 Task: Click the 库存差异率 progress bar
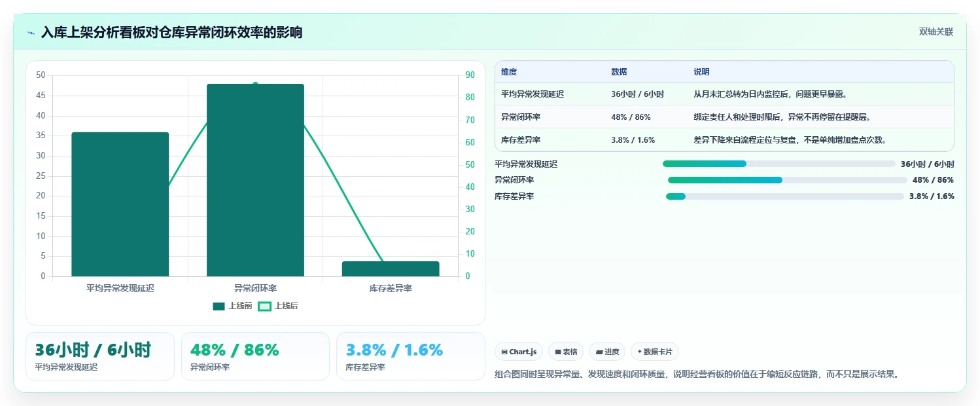click(x=784, y=196)
